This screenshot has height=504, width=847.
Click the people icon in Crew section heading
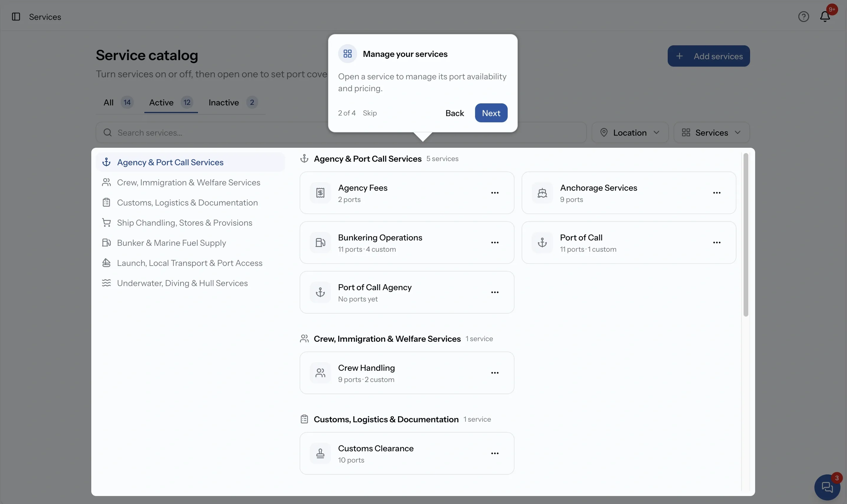click(304, 338)
